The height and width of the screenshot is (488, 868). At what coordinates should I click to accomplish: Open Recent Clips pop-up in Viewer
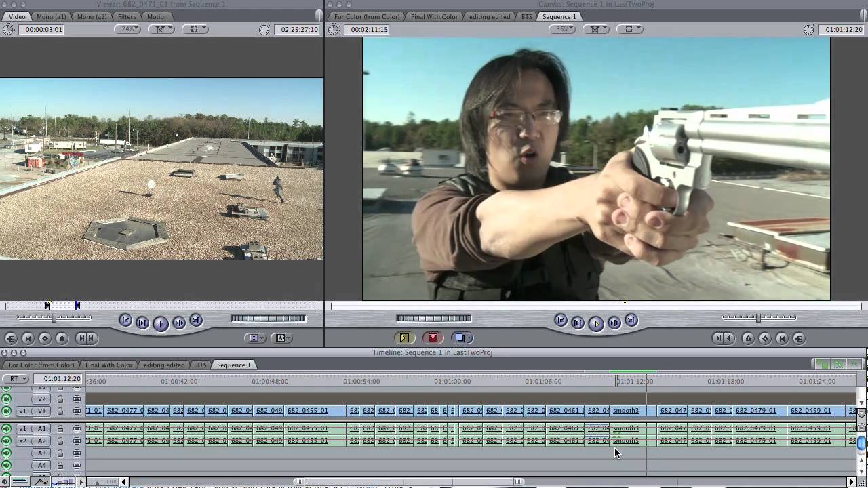[255, 338]
